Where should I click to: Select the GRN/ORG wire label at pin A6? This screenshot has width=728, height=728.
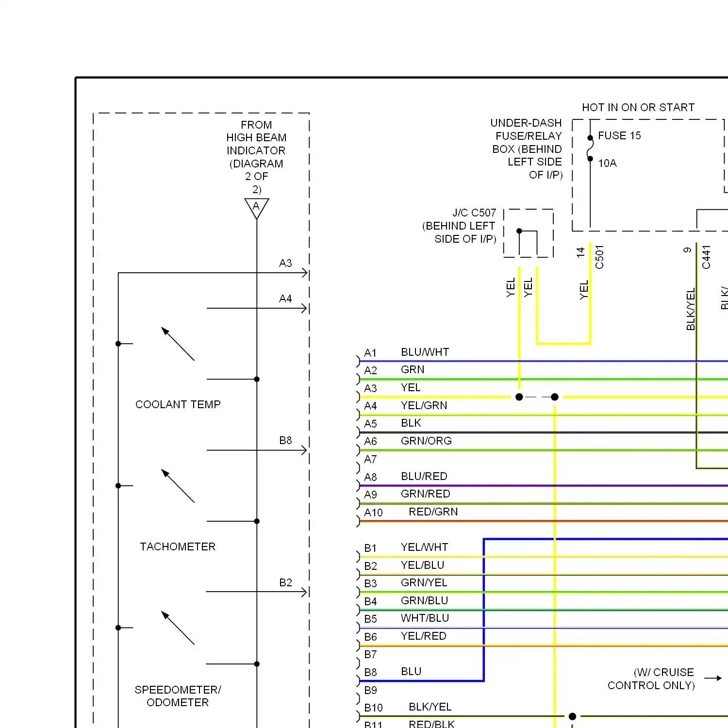[426, 441]
